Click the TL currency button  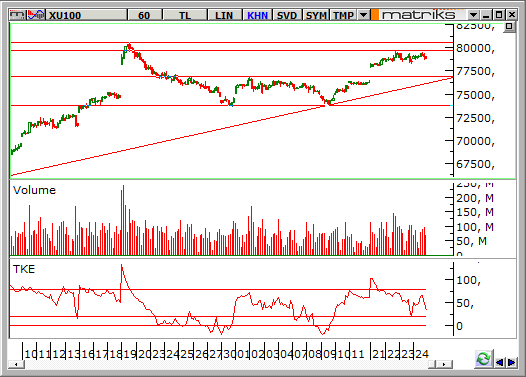185,15
